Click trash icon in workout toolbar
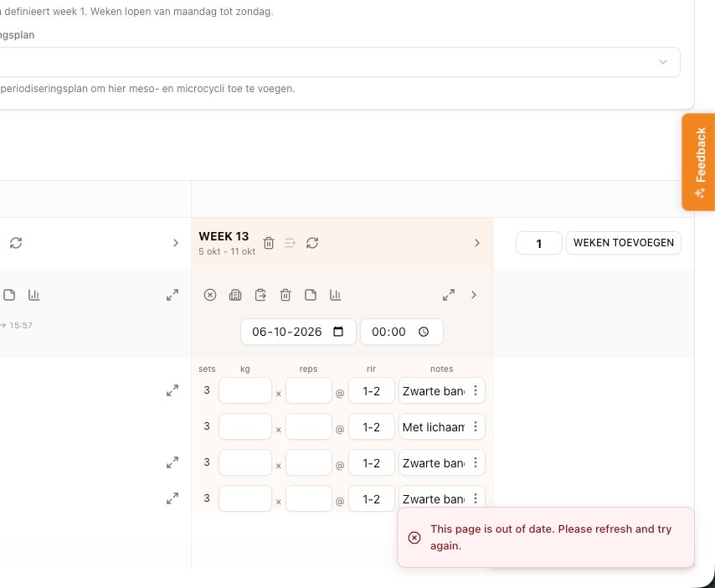 285,295
